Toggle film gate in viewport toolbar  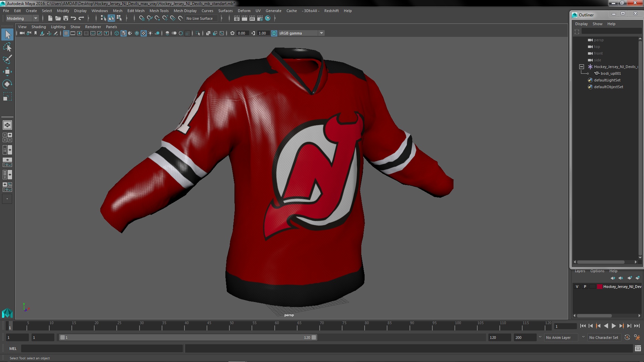pyautogui.click(x=73, y=33)
